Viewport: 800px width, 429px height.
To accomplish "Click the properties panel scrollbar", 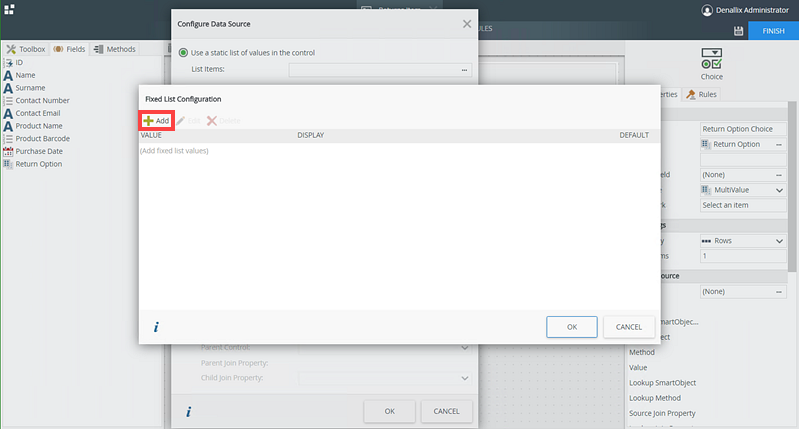I will click(x=792, y=186).
